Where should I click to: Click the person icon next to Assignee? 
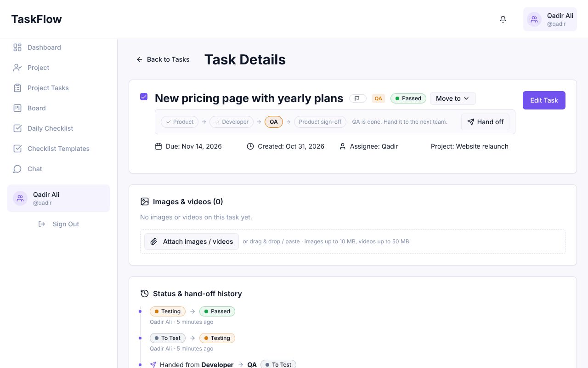[343, 146]
